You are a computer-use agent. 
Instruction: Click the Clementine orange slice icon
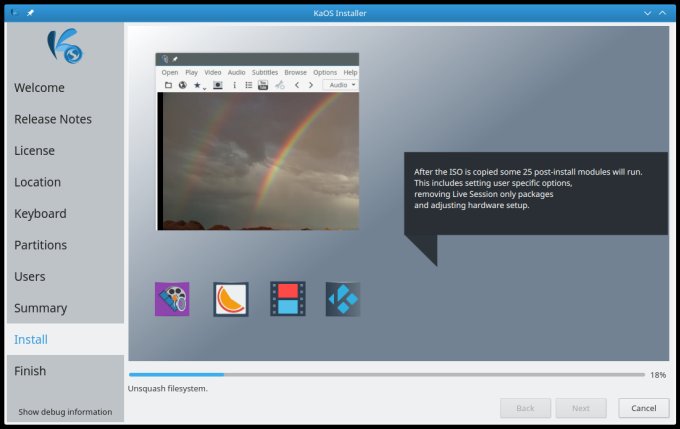tap(230, 299)
